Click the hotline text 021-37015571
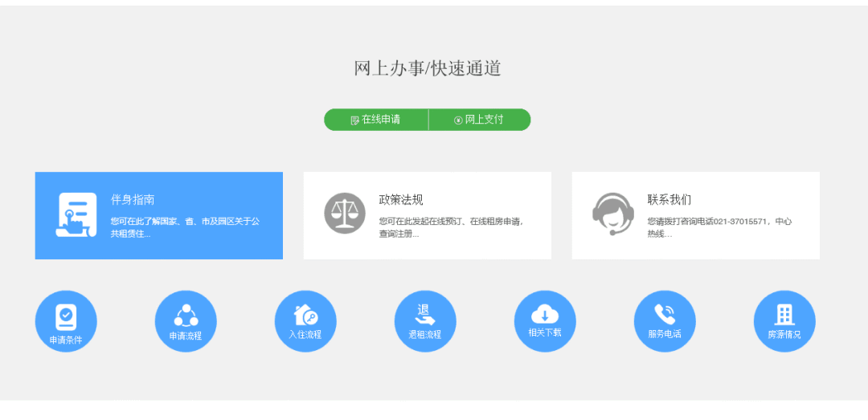Screen dimensions: 868x420 pyautogui.click(x=739, y=222)
